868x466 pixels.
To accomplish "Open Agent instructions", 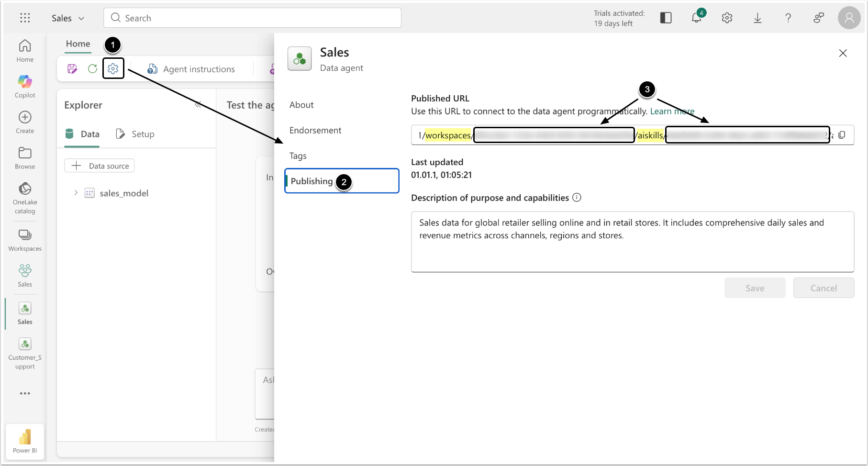I will [x=191, y=69].
